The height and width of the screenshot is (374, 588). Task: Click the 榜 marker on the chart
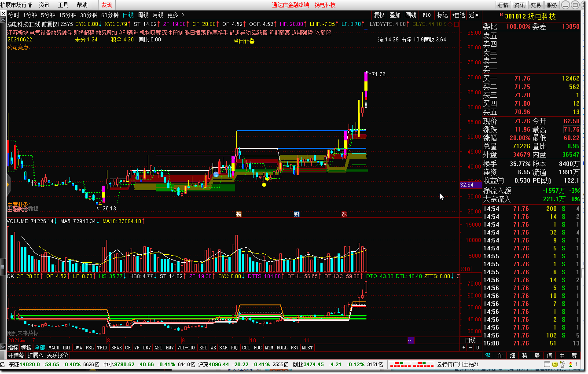click(x=239, y=214)
